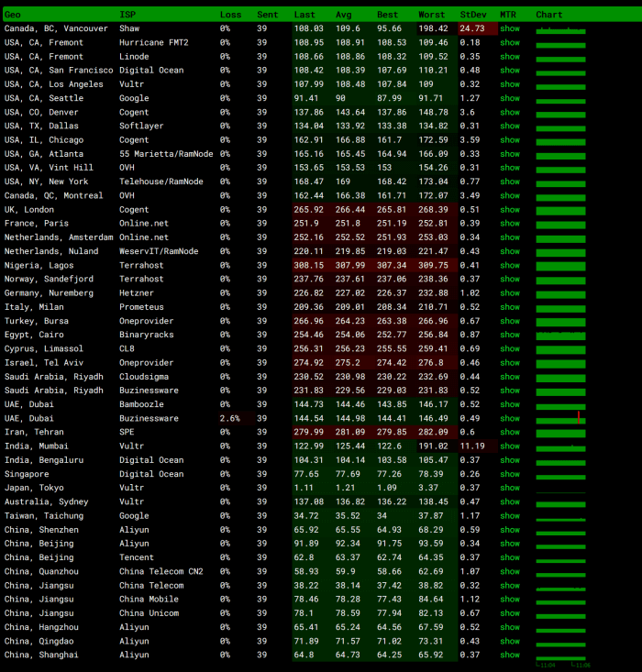Click the 'Binaryracks' ISP cell
The image size is (642, 672).
click(146, 335)
